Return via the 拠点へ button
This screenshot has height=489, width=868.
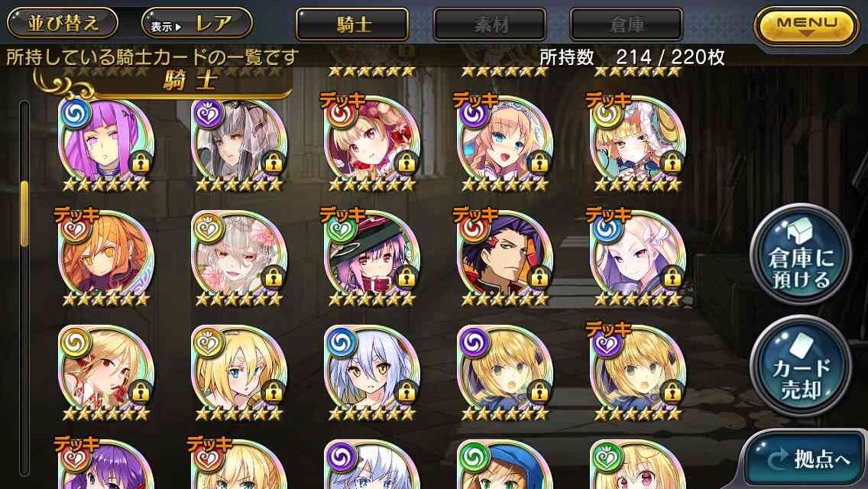coord(805,459)
